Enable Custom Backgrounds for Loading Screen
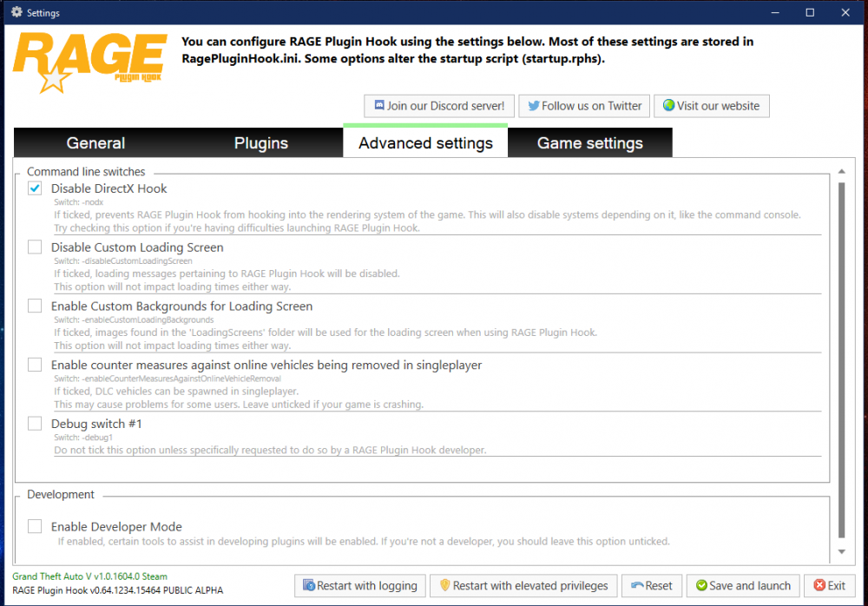This screenshot has height=606, width=868. point(35,306)
